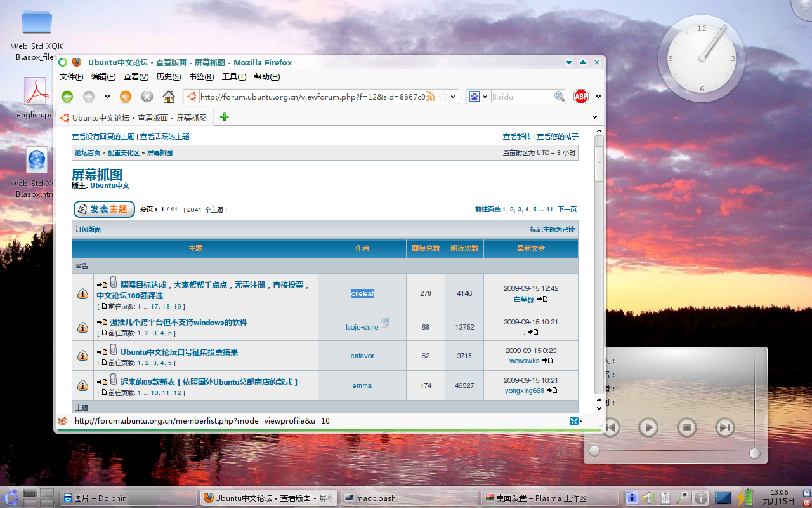Switch to 桌面设置 – Plasma 工作区 taskbar entry

tap(549, 498)
